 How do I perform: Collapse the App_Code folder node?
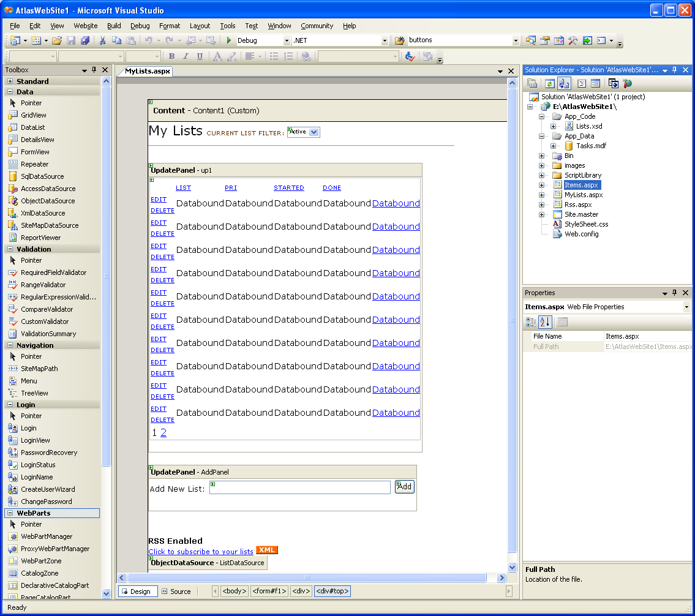tap(541, 116)
